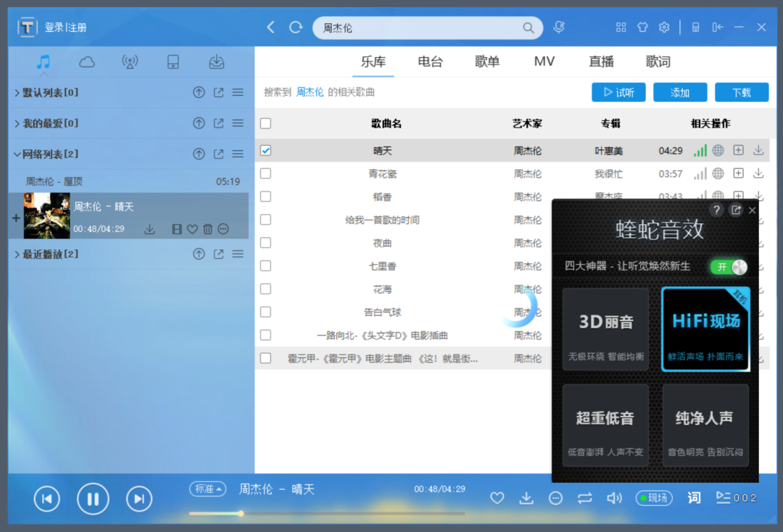Screen dimensions: 783x532
Task: Check the 稻香 song checkbox
Action: click(x=265, y=196)
